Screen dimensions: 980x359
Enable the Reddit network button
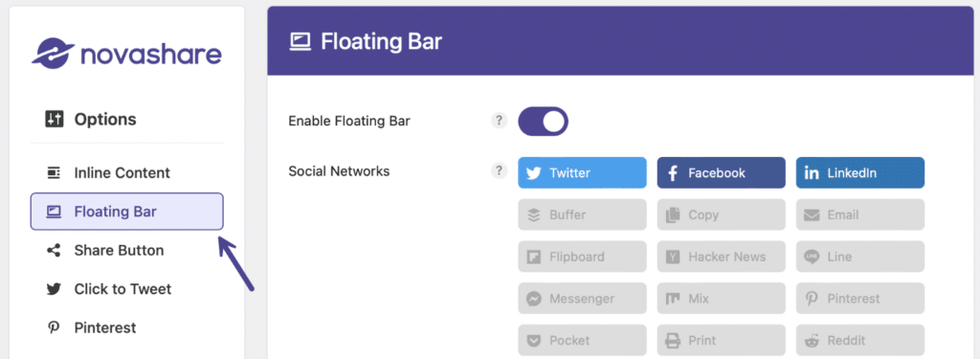click(x=860, y=340)
